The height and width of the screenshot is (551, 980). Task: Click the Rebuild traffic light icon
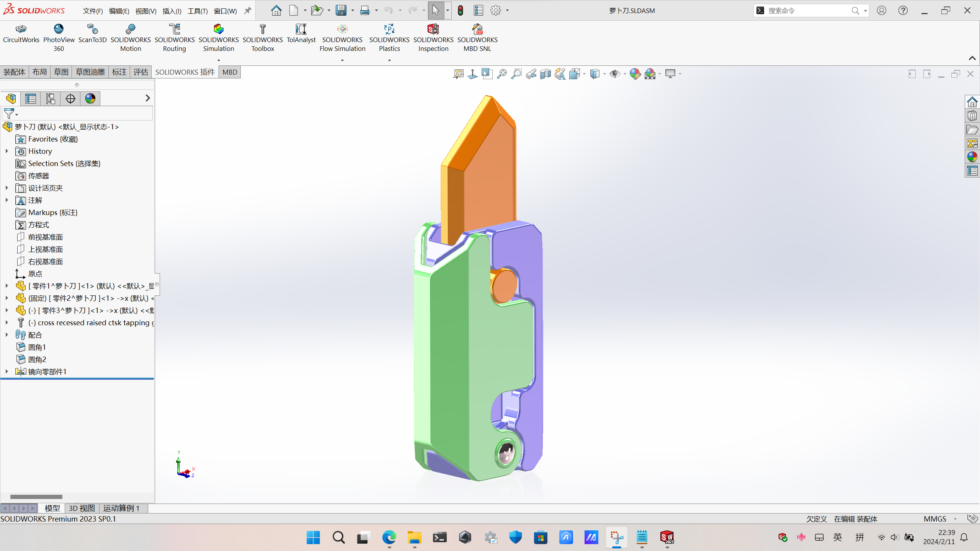tap(461, 11)
